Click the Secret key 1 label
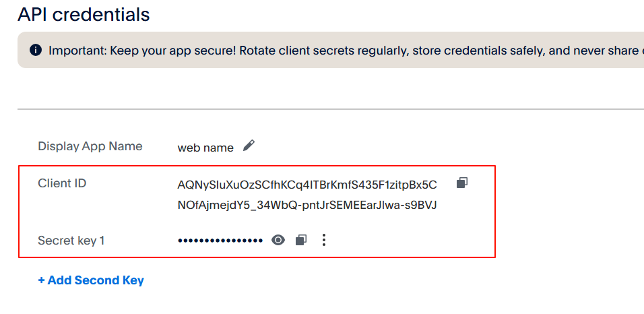The image size is (644, 314). 71,241
